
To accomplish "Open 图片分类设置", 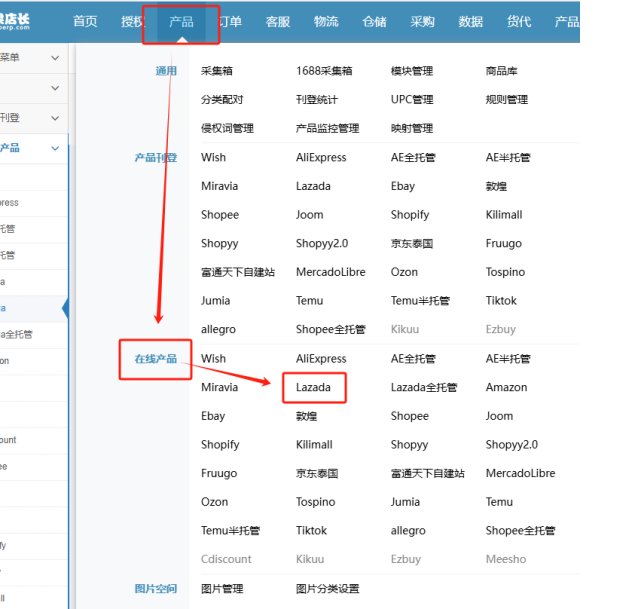I will [327, 589].
